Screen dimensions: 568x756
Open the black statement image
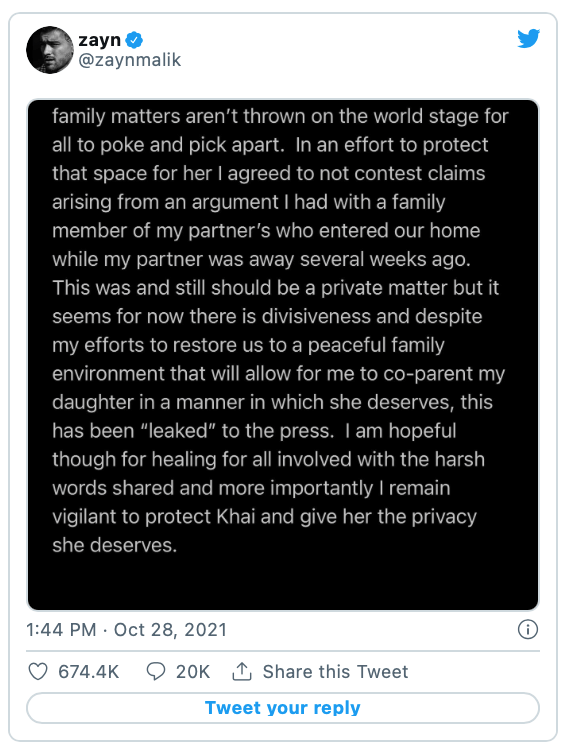pos(283,355)
